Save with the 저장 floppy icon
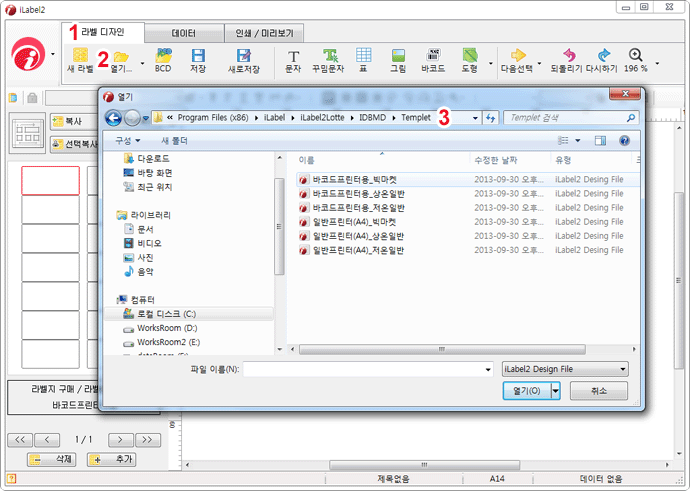690x491 pixels. point(198,60)
